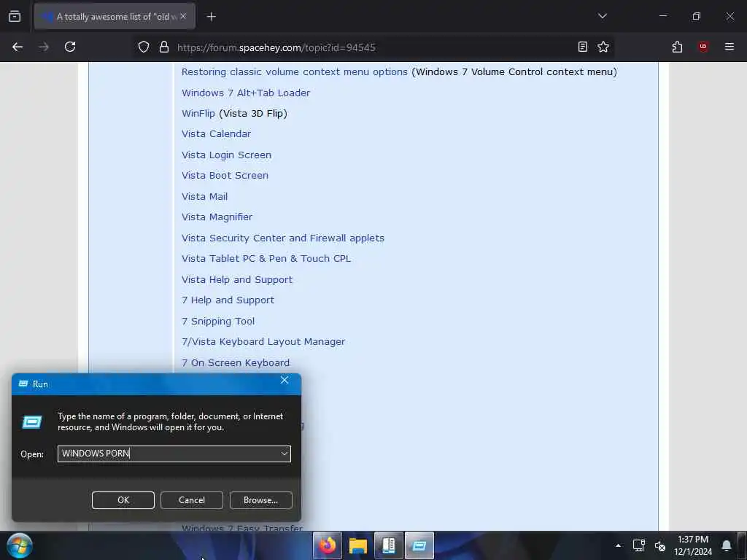Follow the 7 Snipping Tool link

click(217, 321)
